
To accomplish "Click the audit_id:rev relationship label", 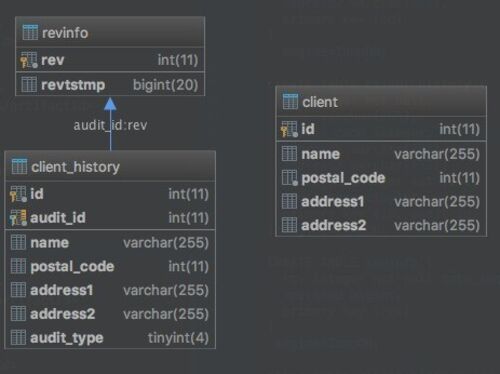I will (110, 125).
